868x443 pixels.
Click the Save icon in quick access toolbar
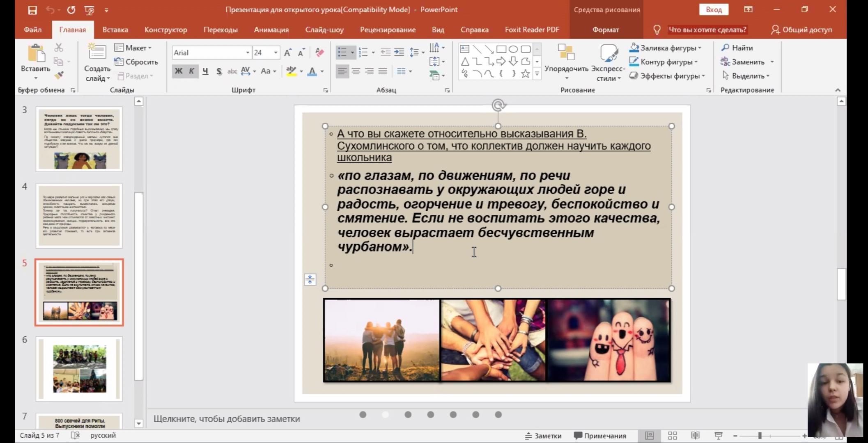click(32, 10)
